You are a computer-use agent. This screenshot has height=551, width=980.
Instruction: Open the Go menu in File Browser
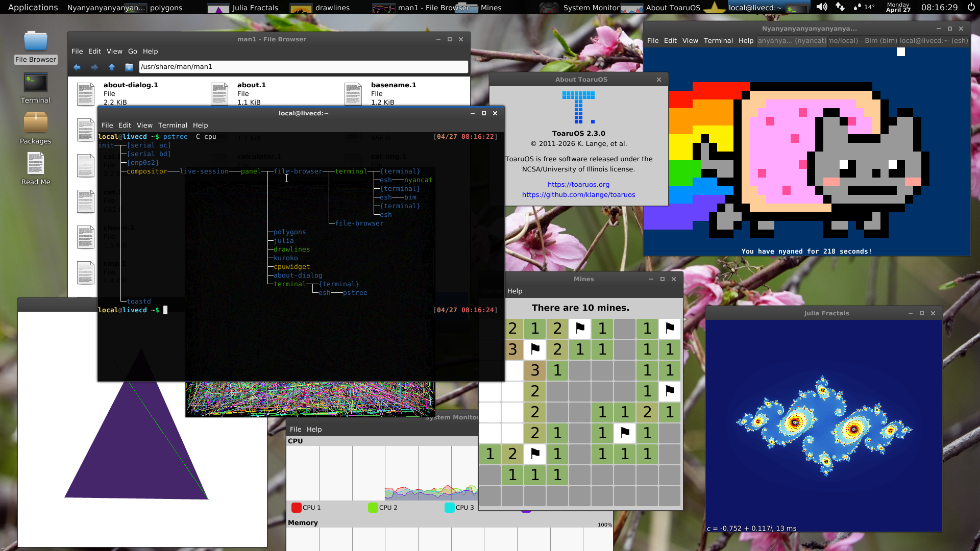point(132,51)
